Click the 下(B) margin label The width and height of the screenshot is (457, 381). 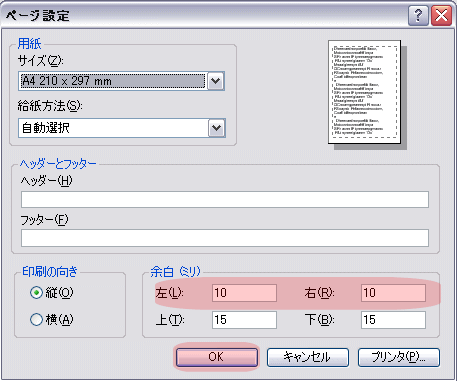coord(319,320)
